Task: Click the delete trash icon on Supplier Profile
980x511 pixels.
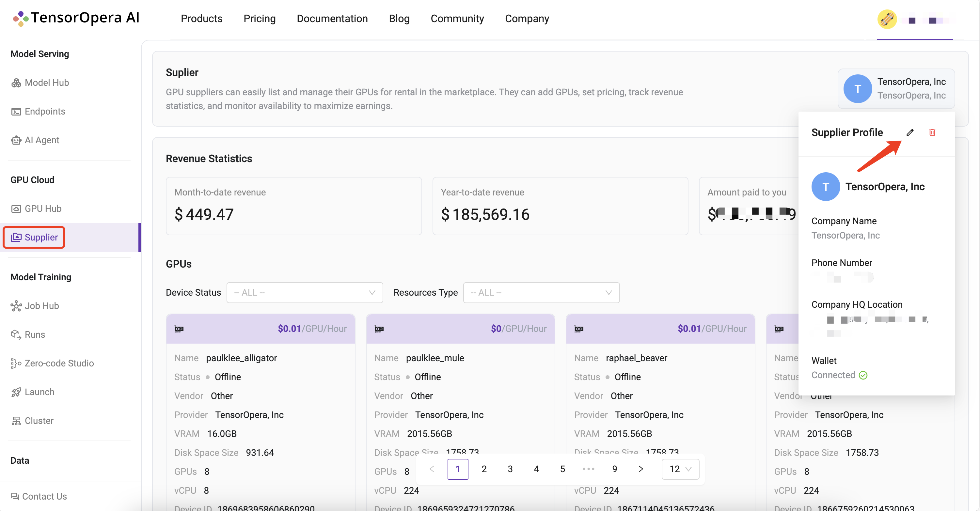Action: [931, 133]
